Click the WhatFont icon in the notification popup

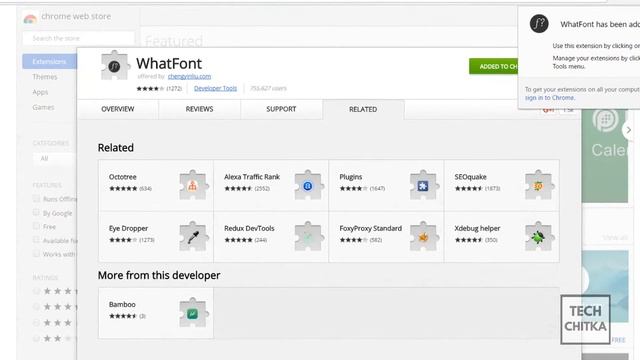[539, 24]
